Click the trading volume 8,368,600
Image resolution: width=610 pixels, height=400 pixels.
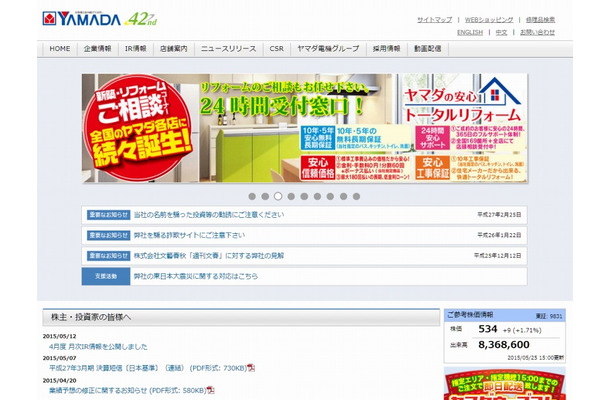pos(504,345)
